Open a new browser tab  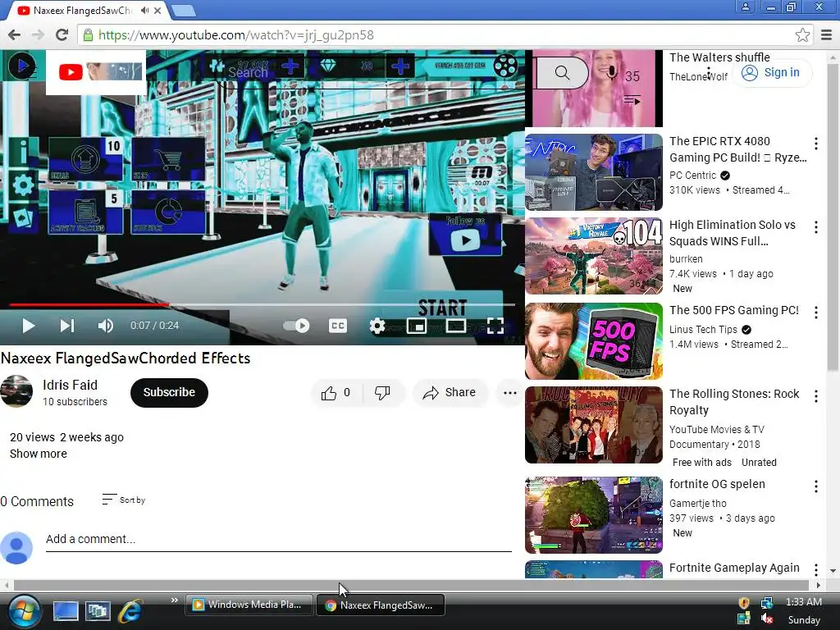click(184, 10)
